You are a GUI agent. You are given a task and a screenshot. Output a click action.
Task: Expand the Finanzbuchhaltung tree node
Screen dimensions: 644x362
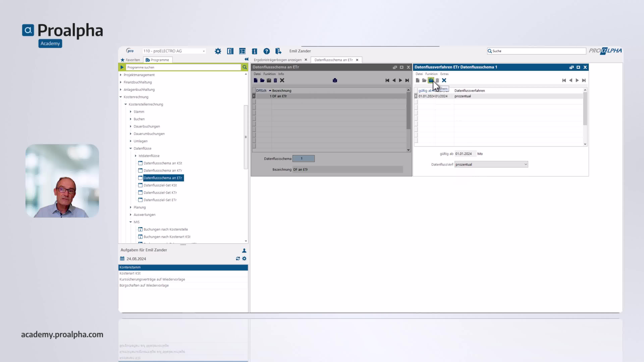tap(121, 82)
